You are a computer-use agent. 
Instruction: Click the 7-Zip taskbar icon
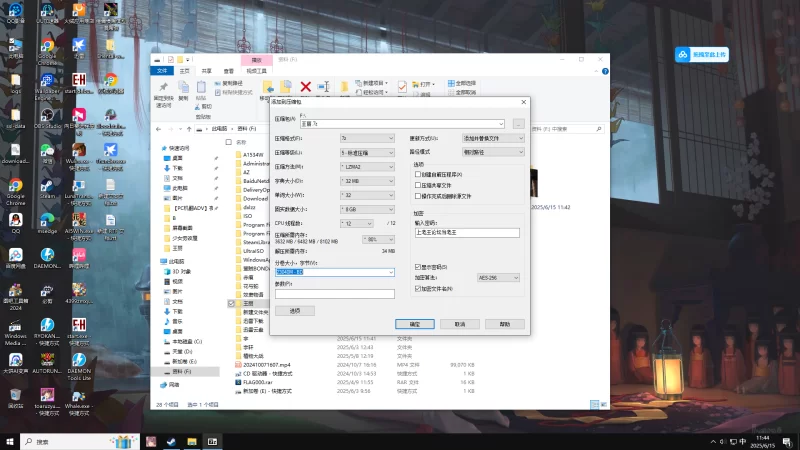click(212, 441)
